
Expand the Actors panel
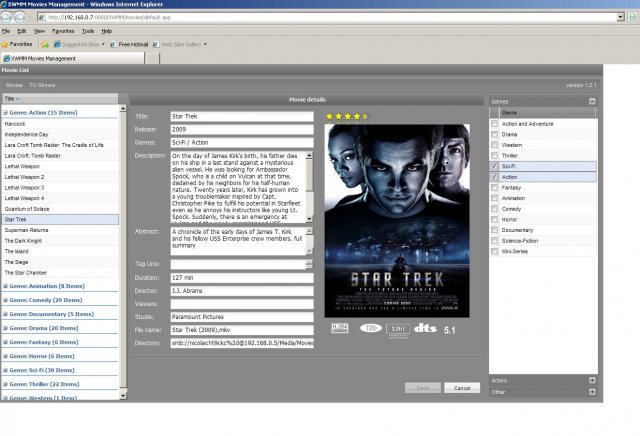(592, 380)
